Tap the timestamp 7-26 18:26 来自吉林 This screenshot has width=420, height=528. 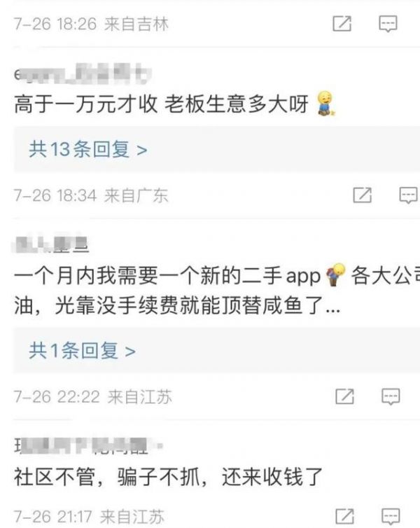(x=91, y=24)
